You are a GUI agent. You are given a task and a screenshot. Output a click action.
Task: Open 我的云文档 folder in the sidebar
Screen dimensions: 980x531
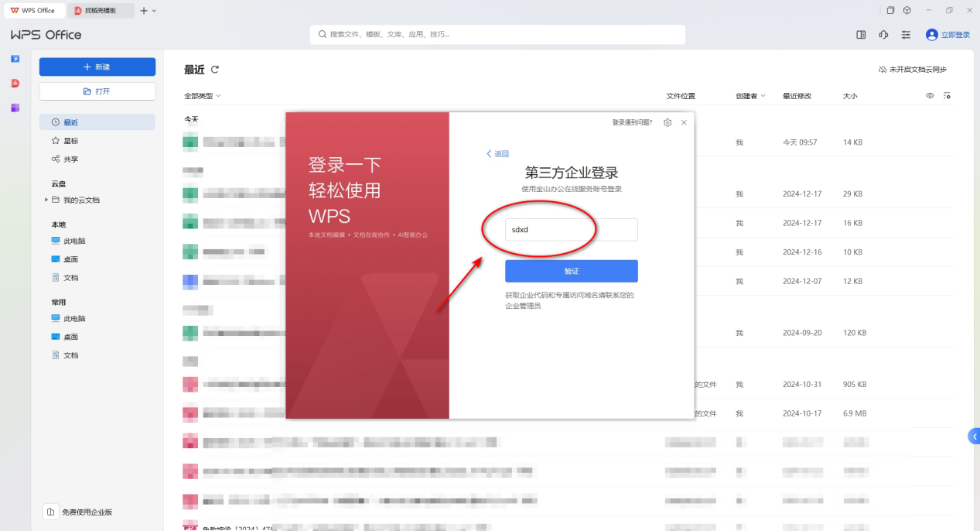81,200
